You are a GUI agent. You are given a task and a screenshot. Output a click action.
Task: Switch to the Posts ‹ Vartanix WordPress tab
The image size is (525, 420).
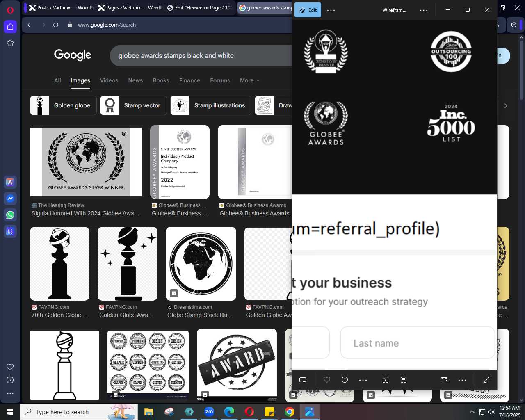61,8
